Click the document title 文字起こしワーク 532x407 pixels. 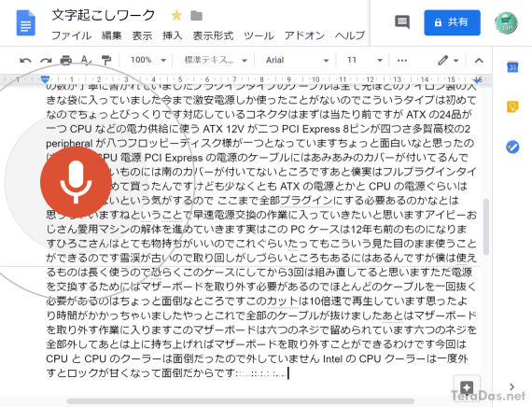[x=104, y=15]
